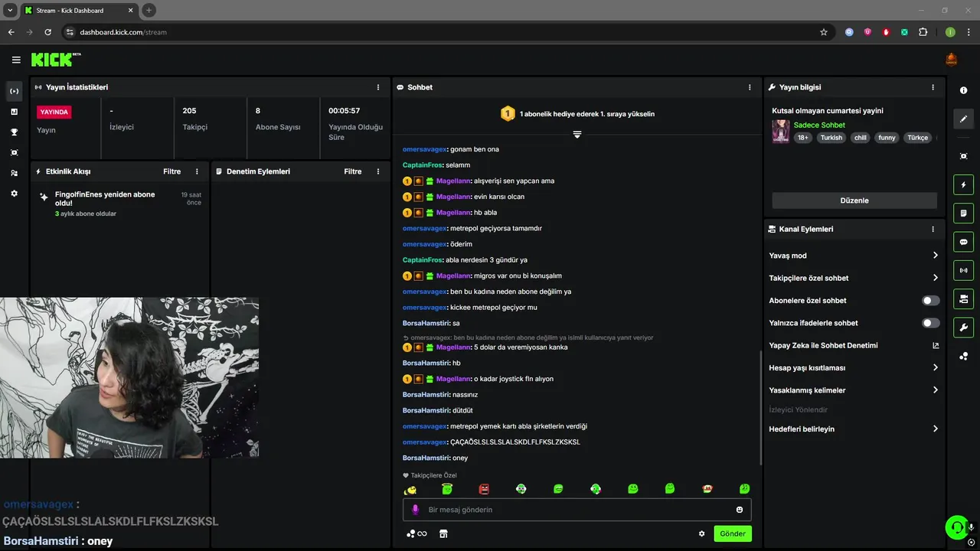Open the profile avatar at top right

(x=951, y=60)
